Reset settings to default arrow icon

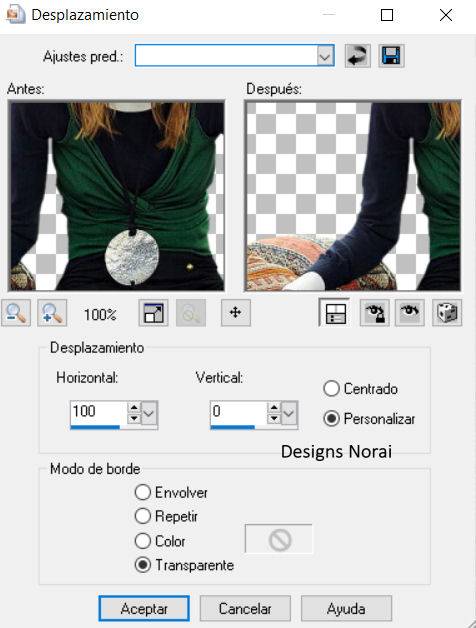pyautogui.click(x=357, y=55)
